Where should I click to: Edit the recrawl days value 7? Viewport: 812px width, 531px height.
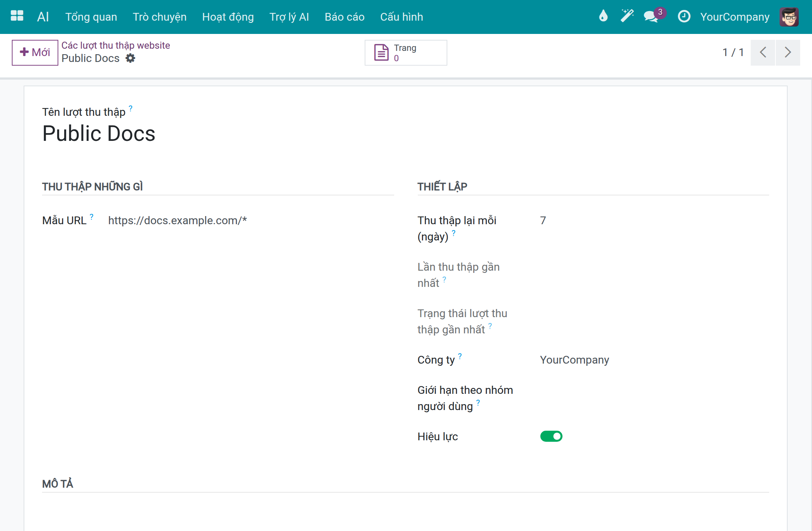pos(654,221)
